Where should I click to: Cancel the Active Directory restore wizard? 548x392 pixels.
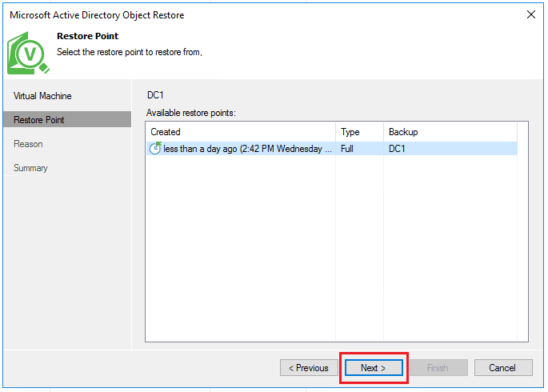pos(503,368)
